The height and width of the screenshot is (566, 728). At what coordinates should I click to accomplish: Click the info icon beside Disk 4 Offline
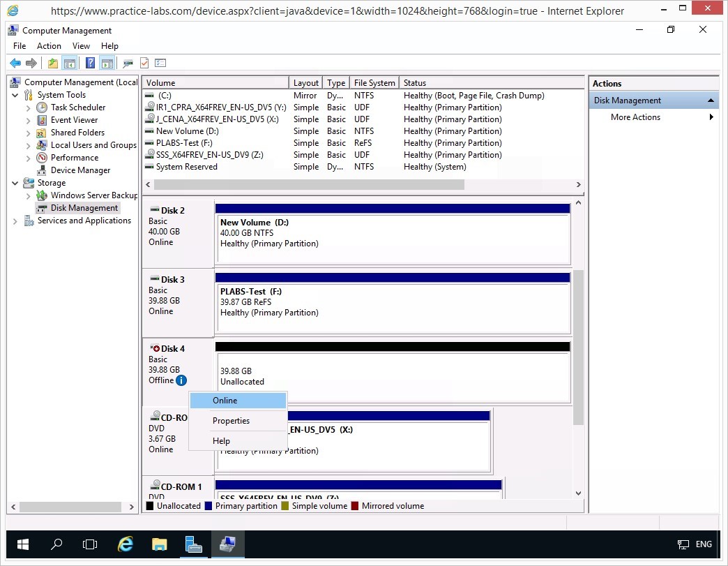coord(181,380)
